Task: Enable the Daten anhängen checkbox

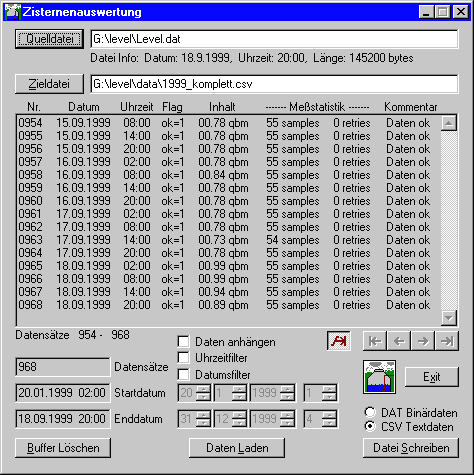Action: (183, 342)
